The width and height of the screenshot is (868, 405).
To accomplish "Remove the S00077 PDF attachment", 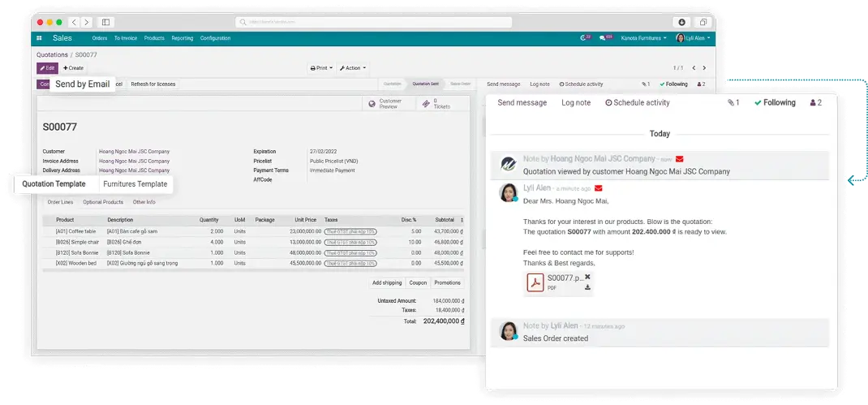I will click(x=587, y=277).
